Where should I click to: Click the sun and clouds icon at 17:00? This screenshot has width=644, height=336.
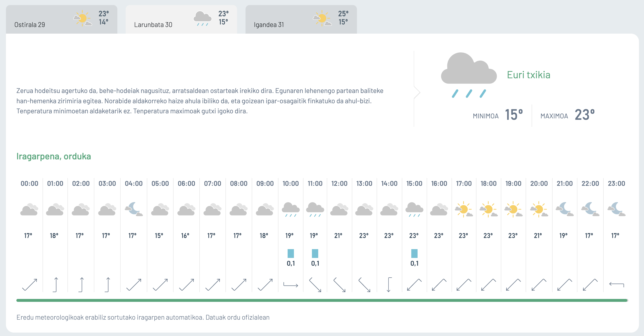pos(464,209)
